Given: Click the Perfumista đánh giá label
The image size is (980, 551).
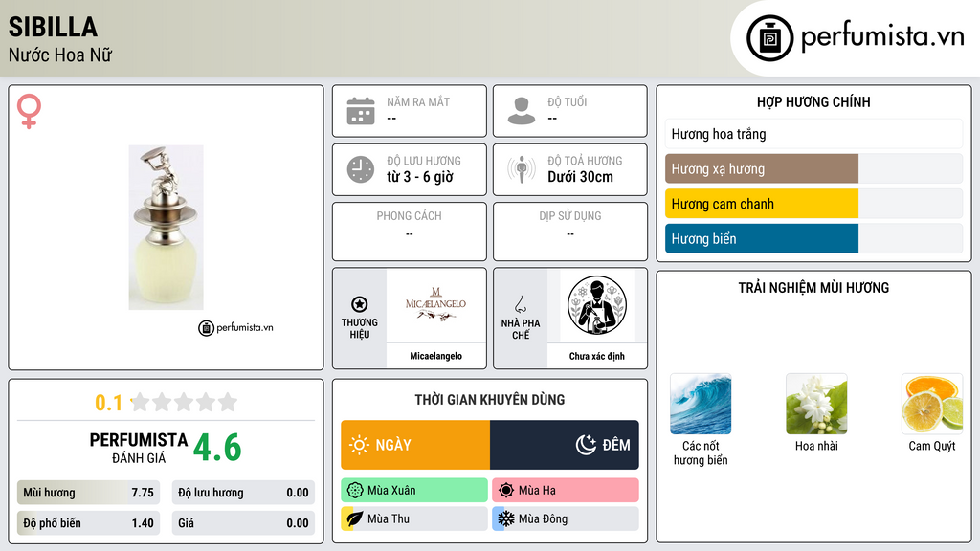Looking at the screenshot, I should [x=138, y=448].
